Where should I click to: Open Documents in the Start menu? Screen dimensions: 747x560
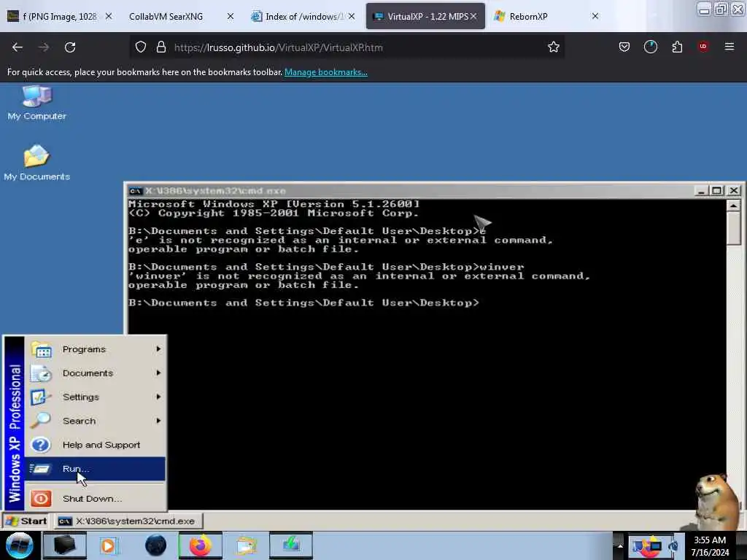click(x=96, y=373)
